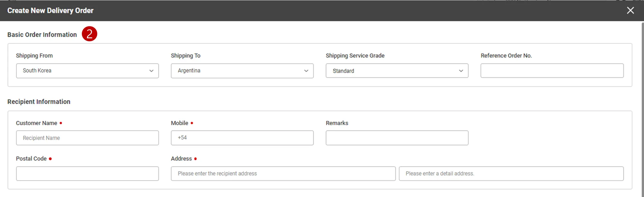The image size is (644, 197).
Task: Click the Recipient Information section heading
Action: [x=39, y=102]
